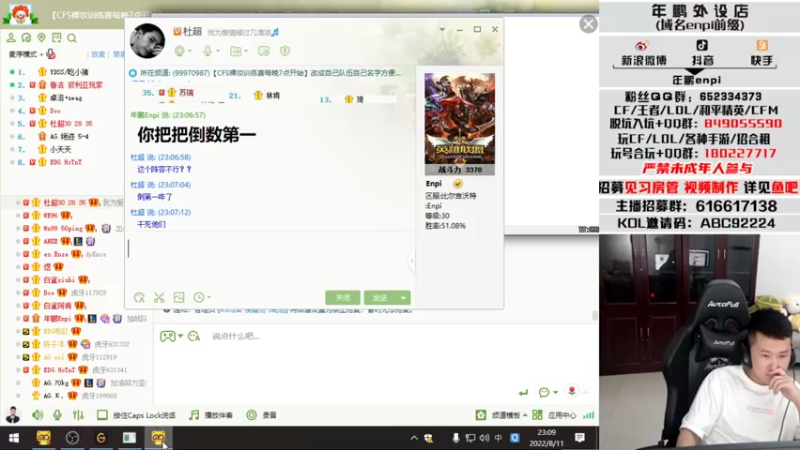Toggle the muted microphone icon beside 麦序模式
The image size is (800, 450).
click(51, 54)
